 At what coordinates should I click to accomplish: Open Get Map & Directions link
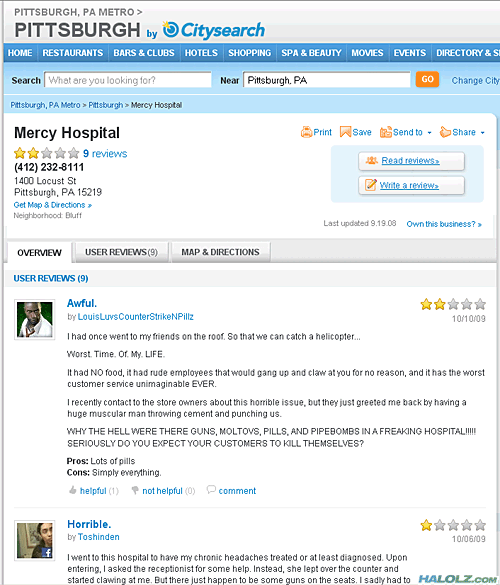tap(53, 205)
